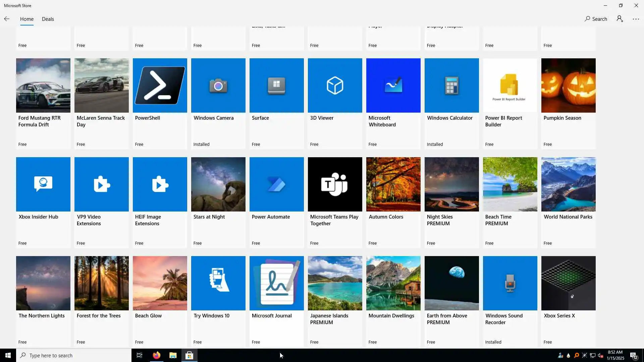
Task: Select the Home tab
Action: point(26,19)
